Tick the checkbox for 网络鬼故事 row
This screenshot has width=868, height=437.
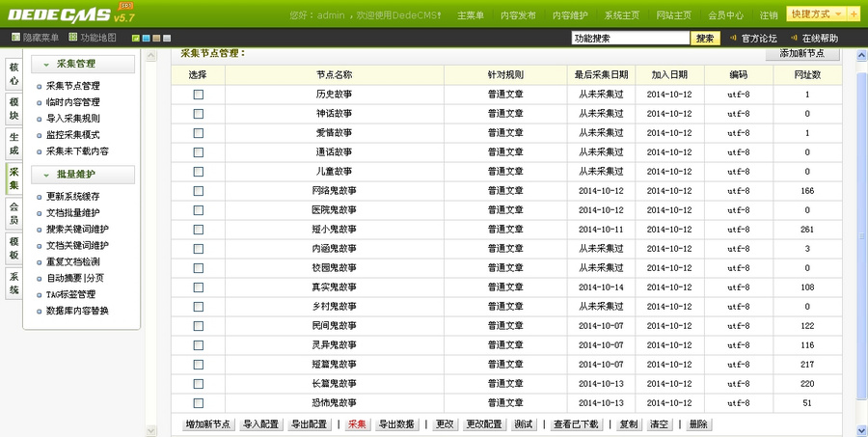pos(198,191)
